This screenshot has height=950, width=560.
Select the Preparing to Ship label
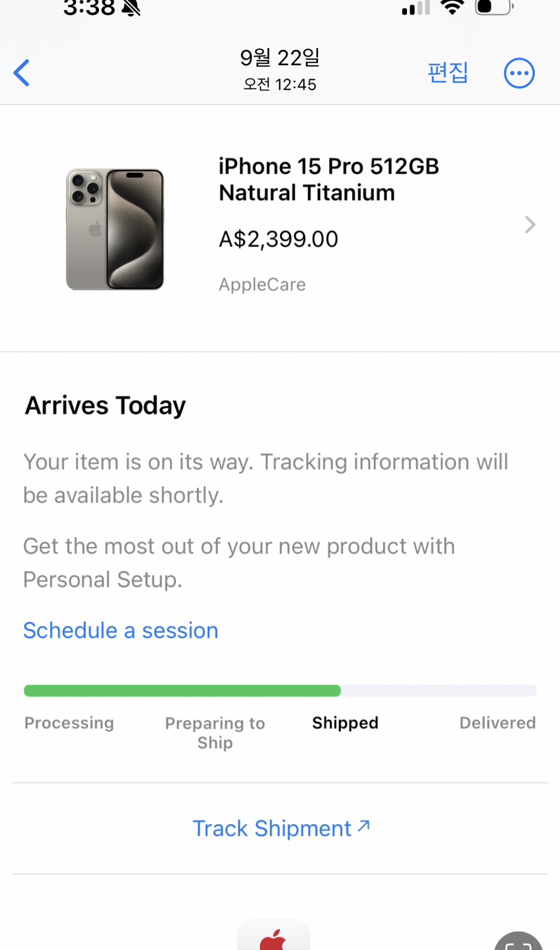click(215, 733)
